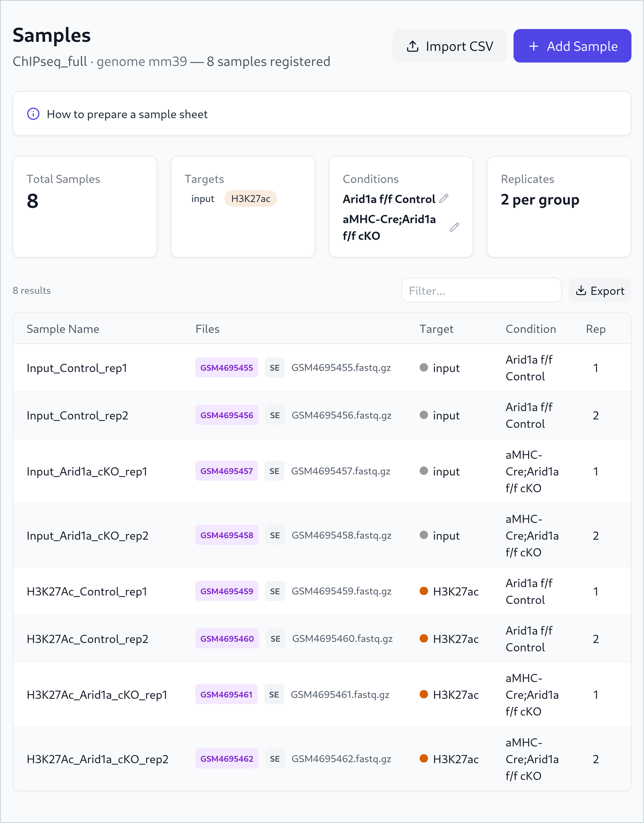Screen dimensions: 644x823
Task: Expand How to prepare a sample sheet
Action: [x=322, y=114]
